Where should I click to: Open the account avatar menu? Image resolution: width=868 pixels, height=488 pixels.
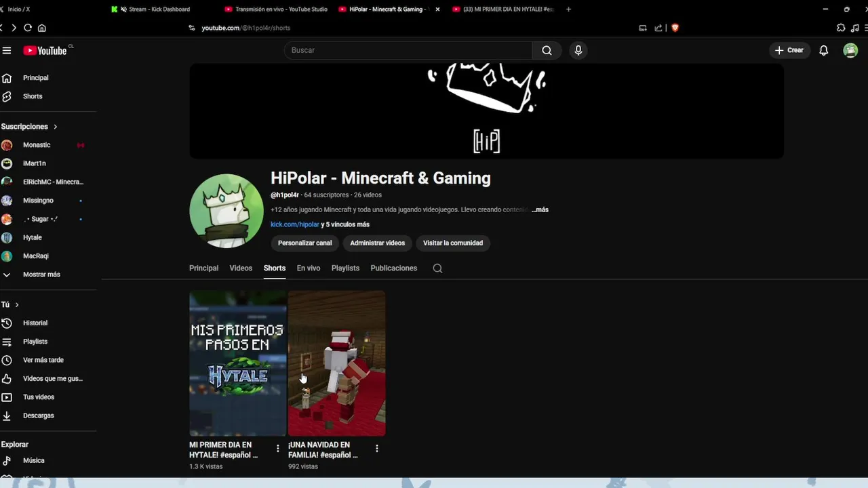coord(850,50)
